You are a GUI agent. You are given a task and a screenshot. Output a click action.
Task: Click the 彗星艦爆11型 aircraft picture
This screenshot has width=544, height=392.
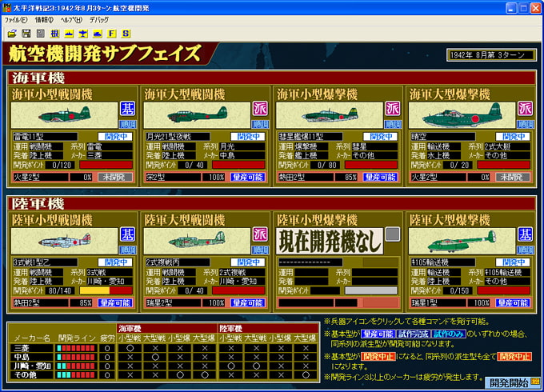tap(330, 115)
